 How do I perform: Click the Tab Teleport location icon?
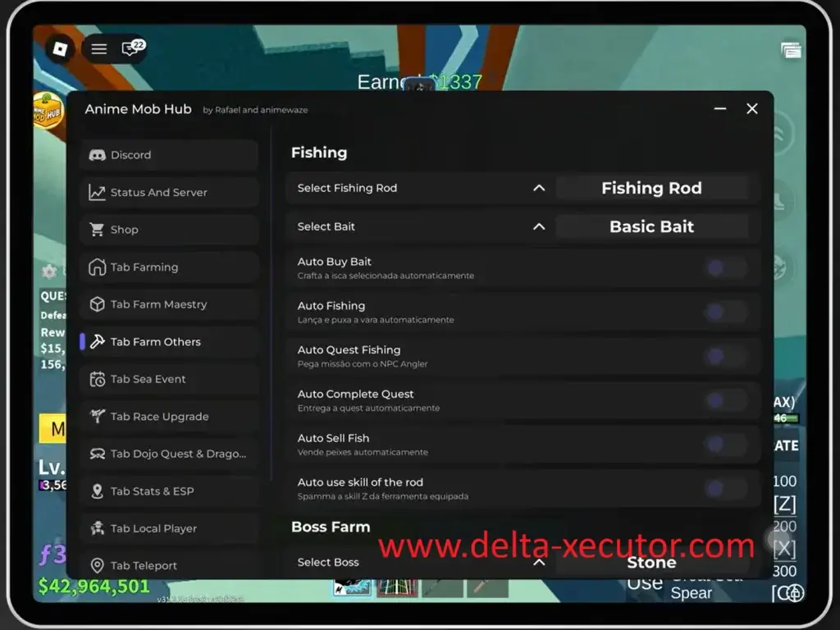coord(97,565)
